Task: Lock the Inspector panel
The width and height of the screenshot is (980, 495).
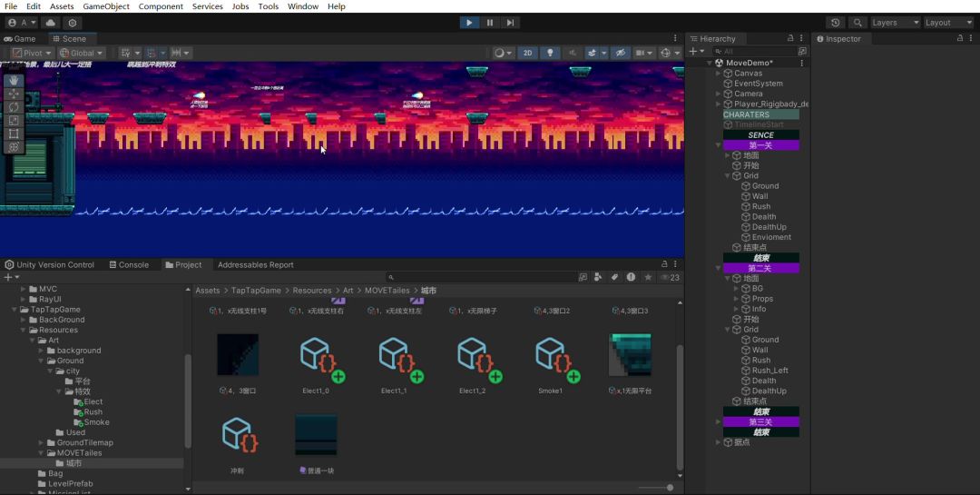Action: (959, 38)
